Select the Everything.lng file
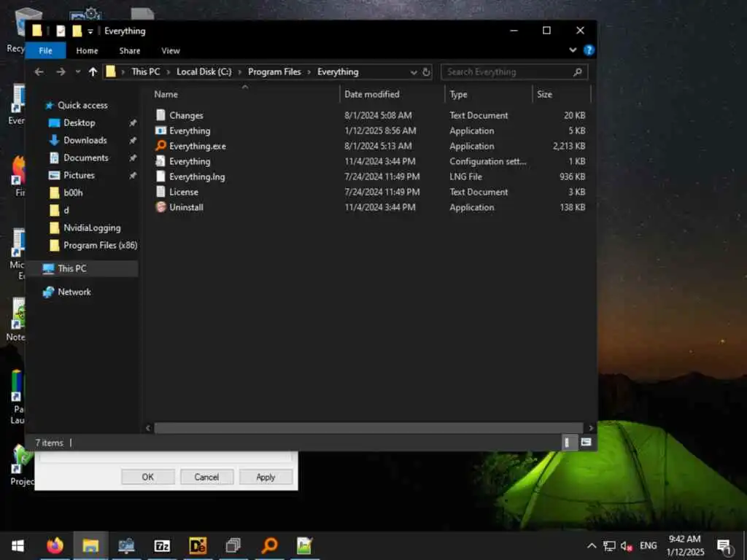 [x=197, y=176]
